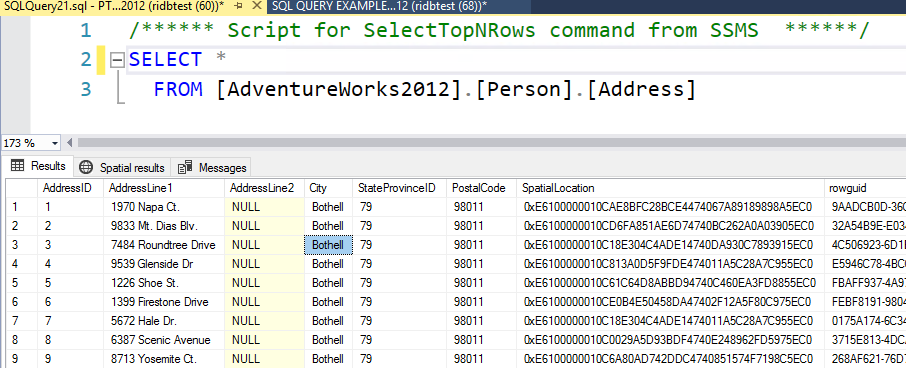Select the StateProvinceID column header
Viewport: 906px width, 368px height.
tap(400, 188)
